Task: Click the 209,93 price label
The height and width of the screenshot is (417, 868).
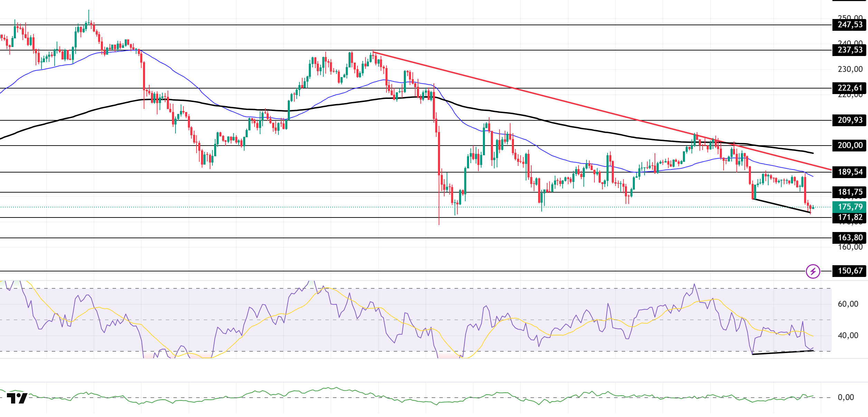Action: tap(849, 120)
